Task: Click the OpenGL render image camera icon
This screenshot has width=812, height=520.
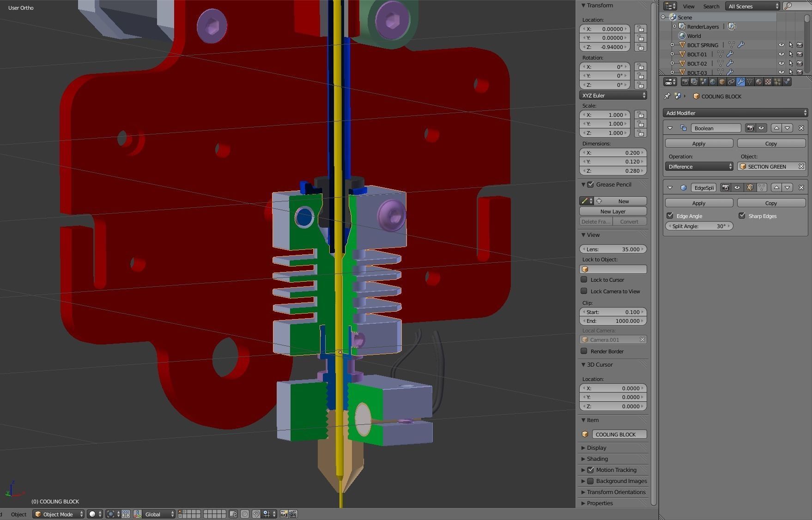Action: 284,514
